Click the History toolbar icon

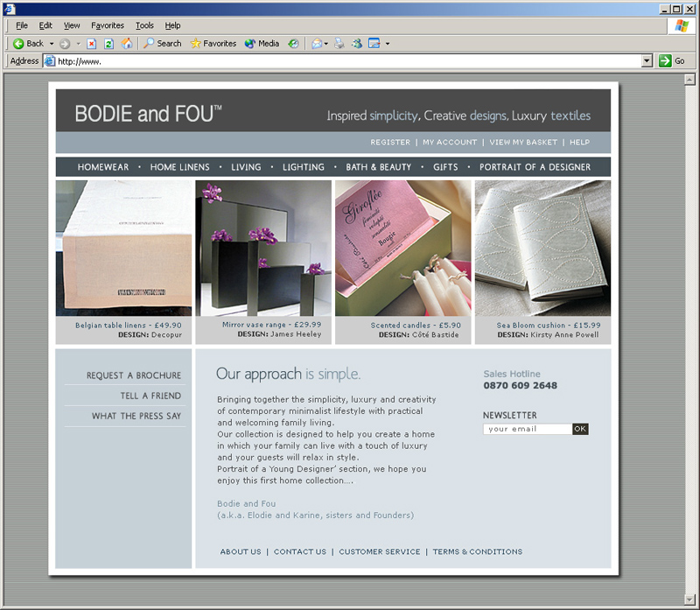(x=293, y=43)
